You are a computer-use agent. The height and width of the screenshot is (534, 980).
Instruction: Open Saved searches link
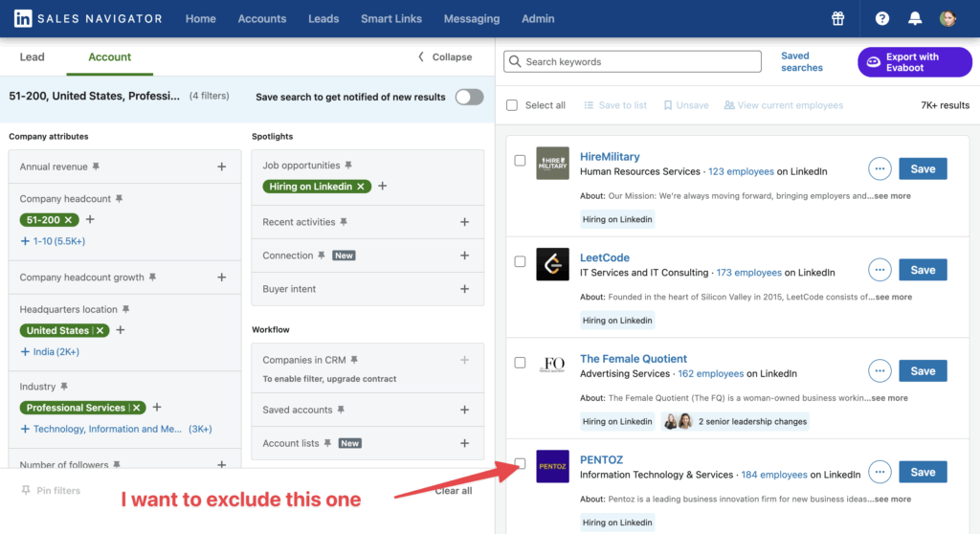coord(802,62)
